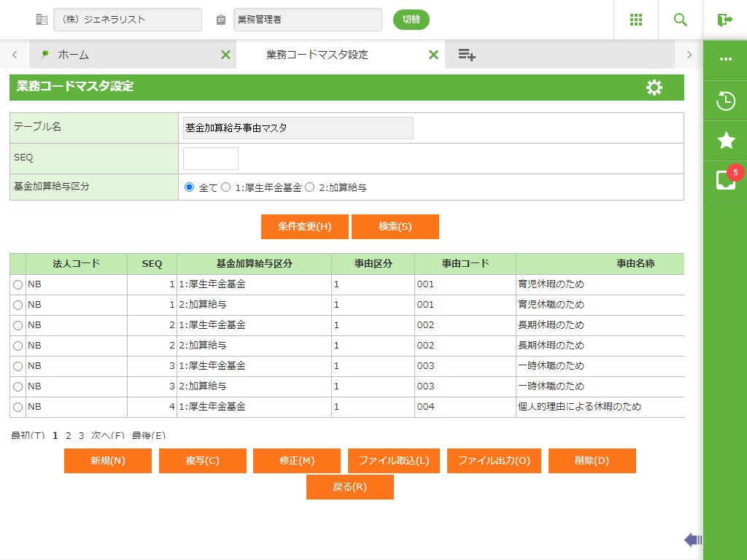Viewport: 747px width, 560px height.
Task: Click the settings gear icon
Action: (654, 87)
